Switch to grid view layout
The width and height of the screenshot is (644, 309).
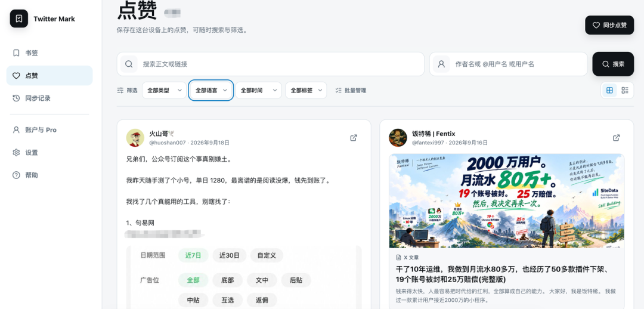[x=609, y=91]
